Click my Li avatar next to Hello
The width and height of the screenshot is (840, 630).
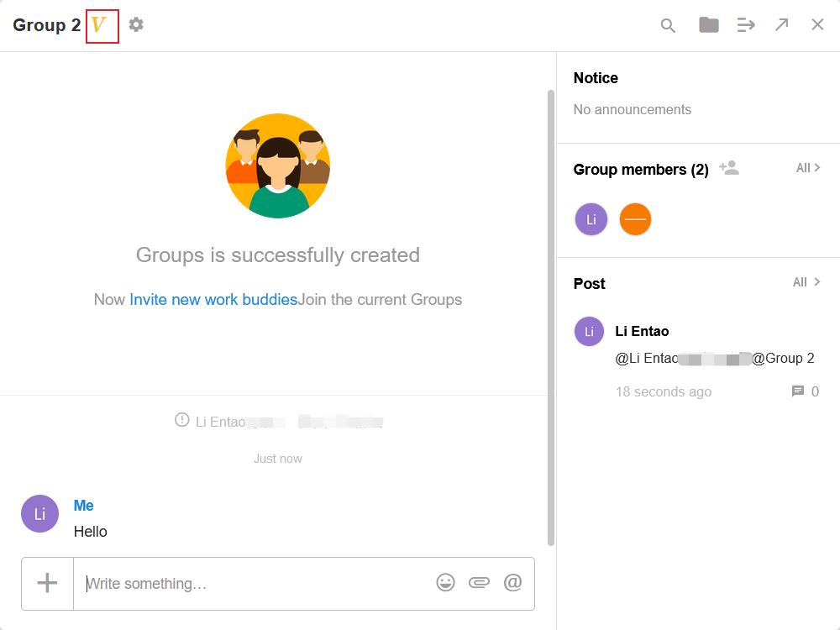39,514
